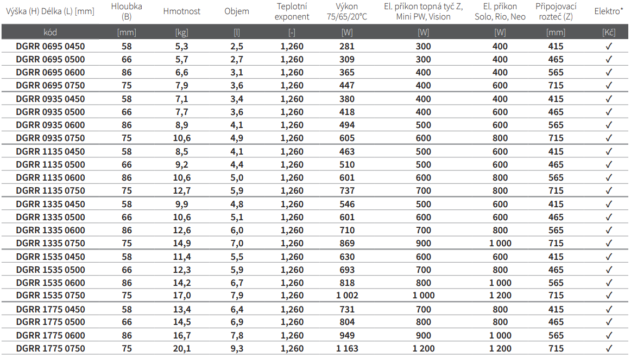Viewport: 631px width, 364px height.
Task: Click the checkmark in DGRR 0695 0450 row
Action: tap(608, 46)
